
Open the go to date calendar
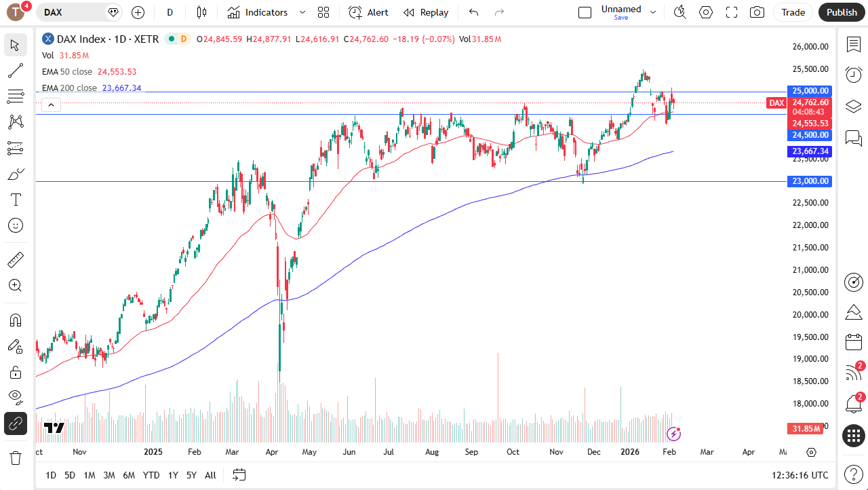[x=239, y=475]
